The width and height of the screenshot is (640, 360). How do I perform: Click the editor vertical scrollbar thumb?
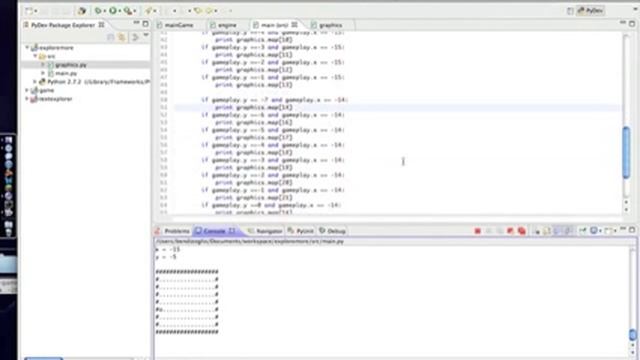(626, 152)
